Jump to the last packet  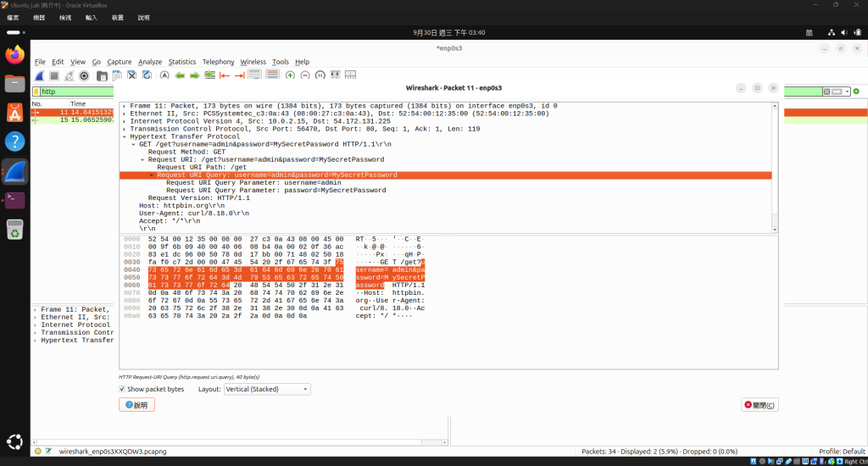pyautogui.click(x=240, y=75)
